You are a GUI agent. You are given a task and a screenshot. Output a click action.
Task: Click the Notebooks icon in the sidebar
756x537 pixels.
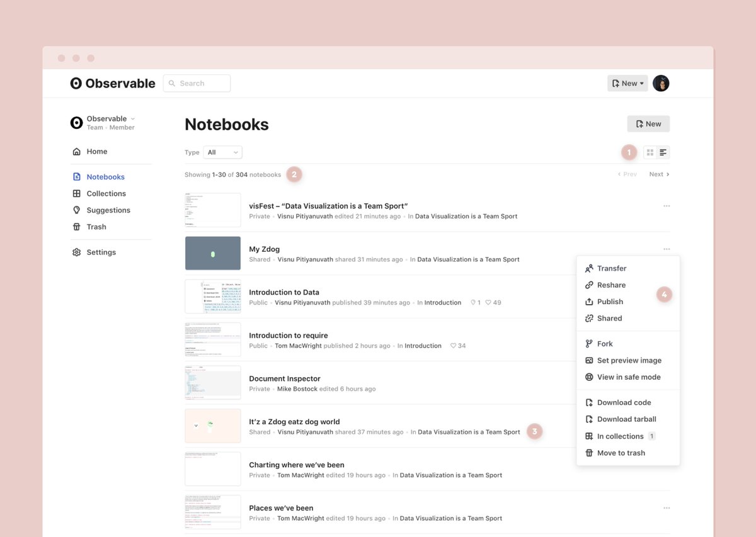(x=77, y=177)
